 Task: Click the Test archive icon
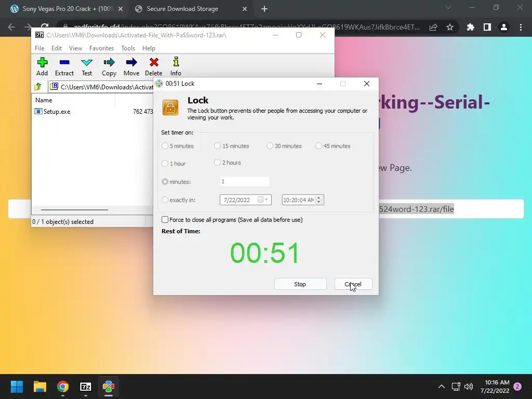click(87, 62)
